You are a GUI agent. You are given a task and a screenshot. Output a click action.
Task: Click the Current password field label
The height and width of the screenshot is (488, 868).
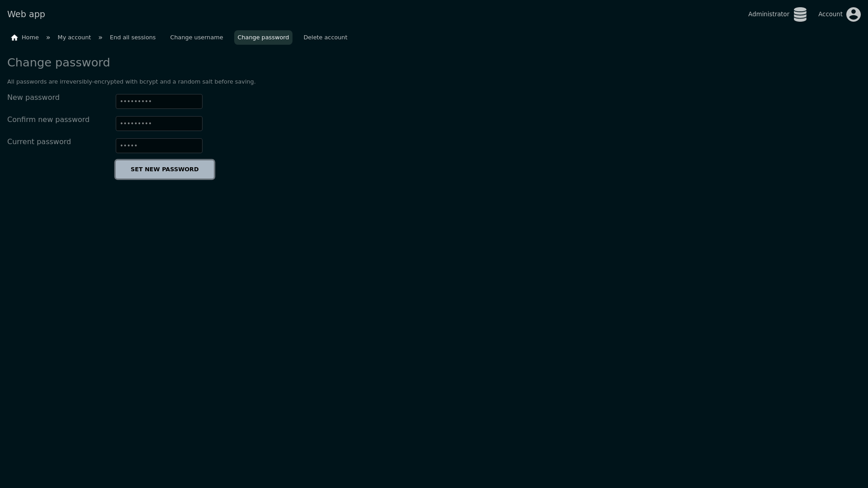tap(39, 142)
